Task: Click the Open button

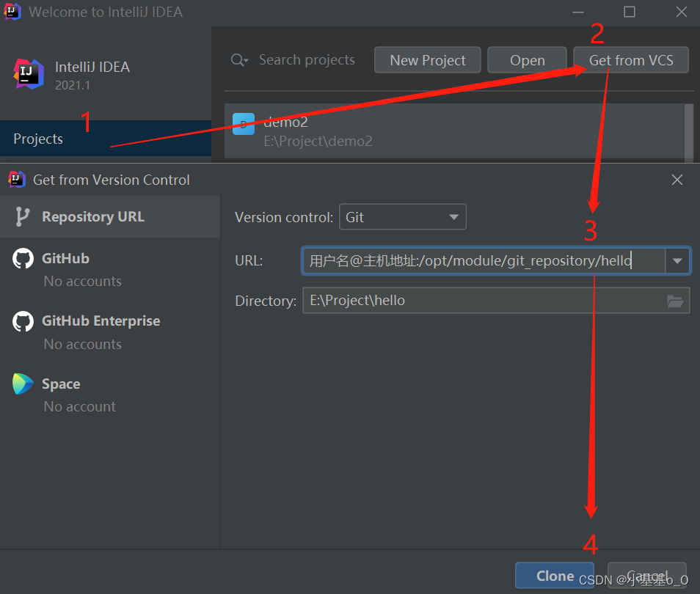Action: click(528, 60)
